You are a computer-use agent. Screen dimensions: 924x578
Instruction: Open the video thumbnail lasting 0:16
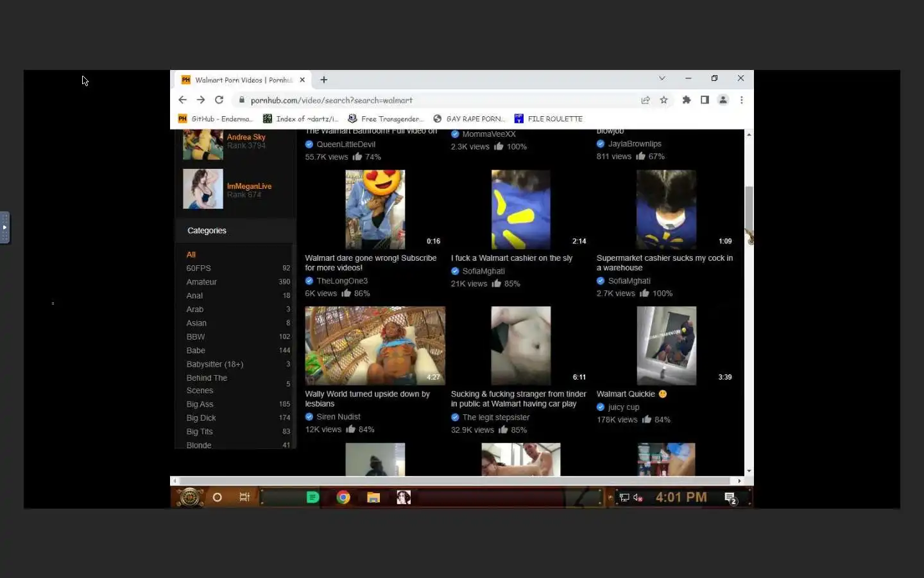coord(375,209)
